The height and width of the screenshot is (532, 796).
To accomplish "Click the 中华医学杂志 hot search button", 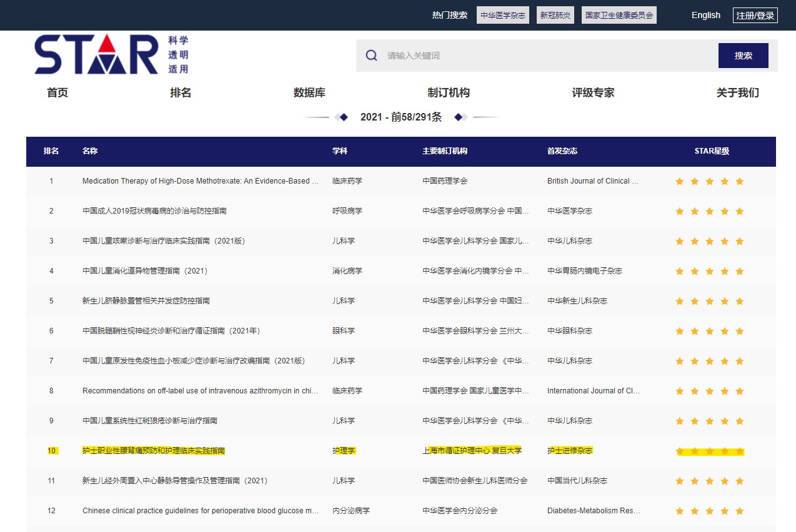I will click(503, 15).
